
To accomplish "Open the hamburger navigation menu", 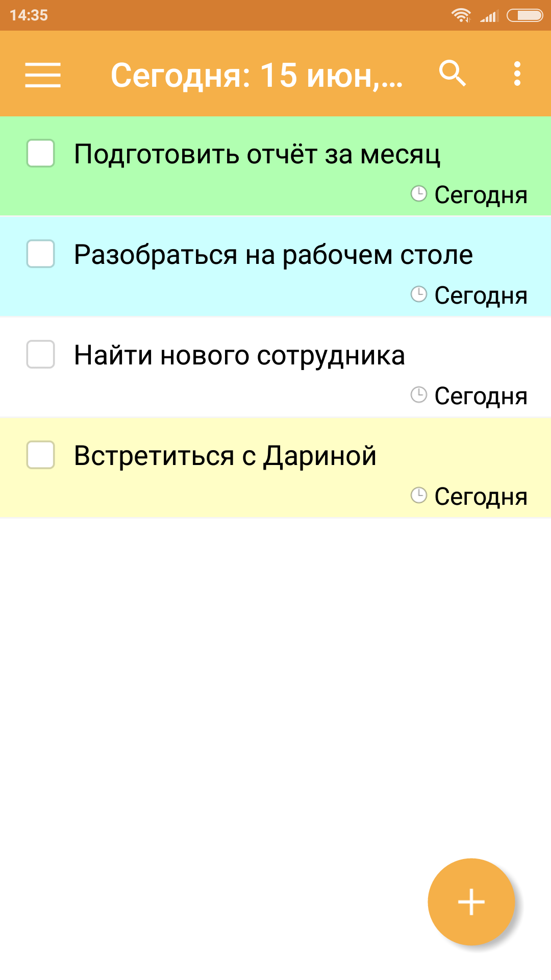I will point(43,75).
